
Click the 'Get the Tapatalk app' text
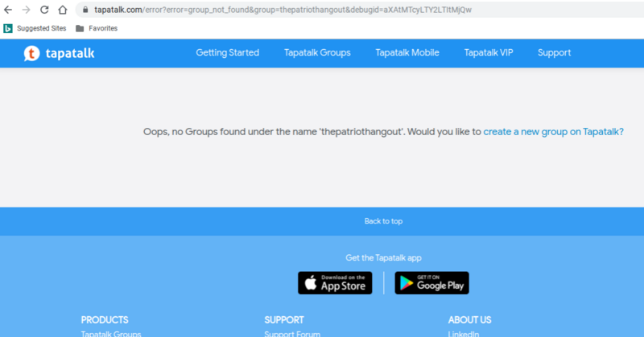(383, 258)
